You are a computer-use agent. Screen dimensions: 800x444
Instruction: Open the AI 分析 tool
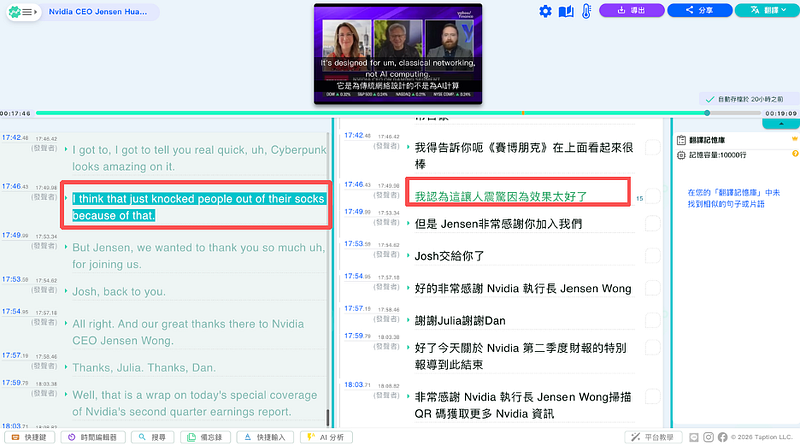click(326, 437)
